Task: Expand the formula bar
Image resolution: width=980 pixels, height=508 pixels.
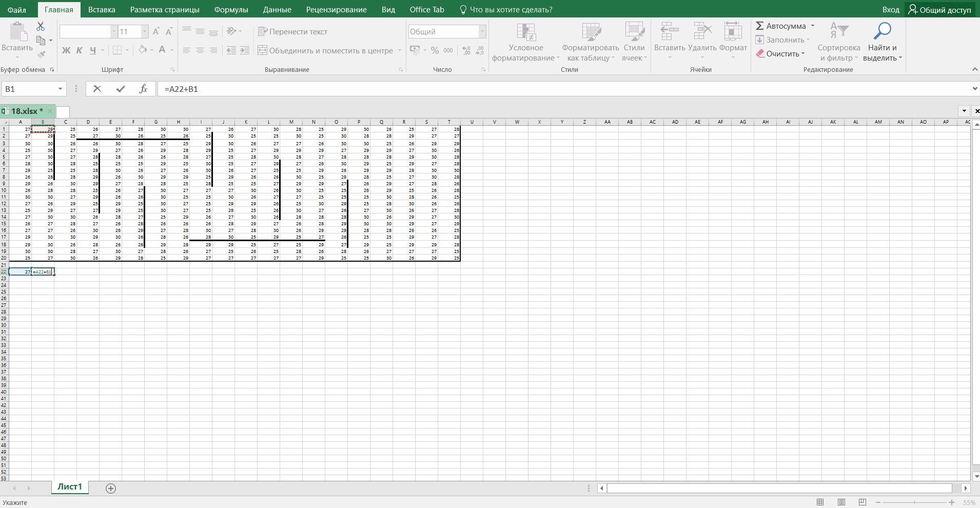Action: (x=975, y=89)
